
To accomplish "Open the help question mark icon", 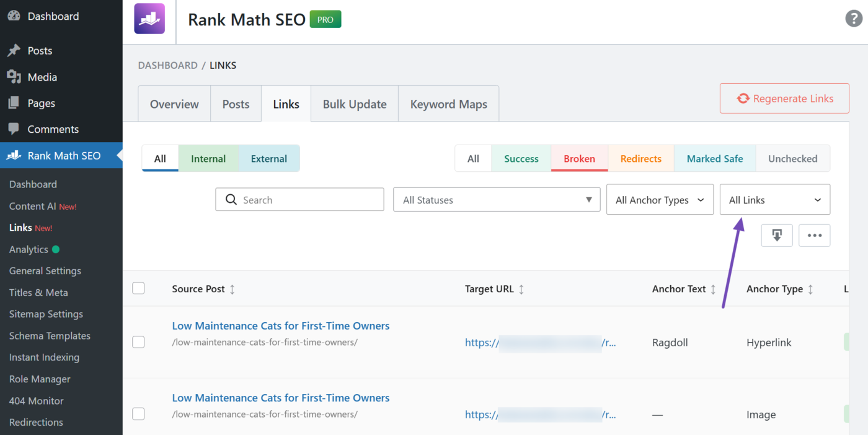I will [854, 19].
